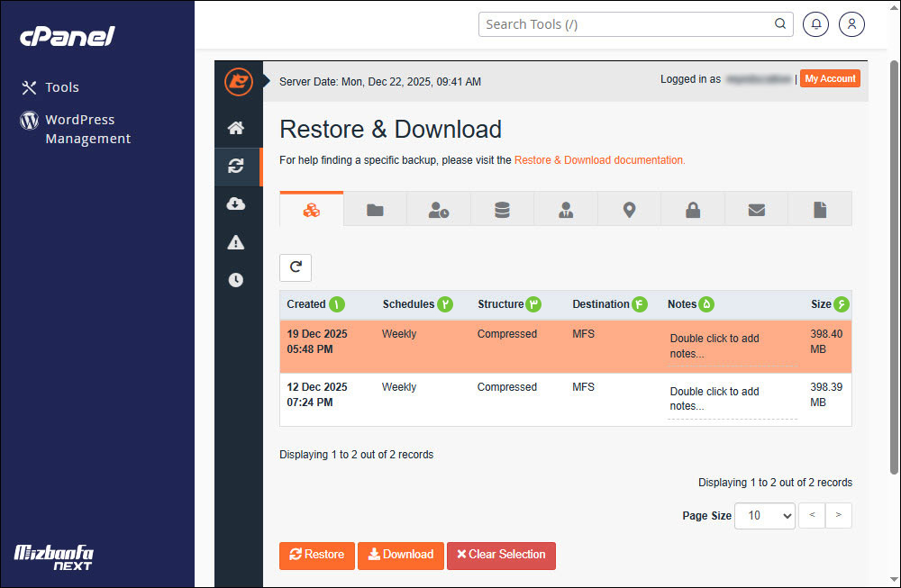Switch to the Databases backup tab
901x588 pixels.
[x=502, y=208]
